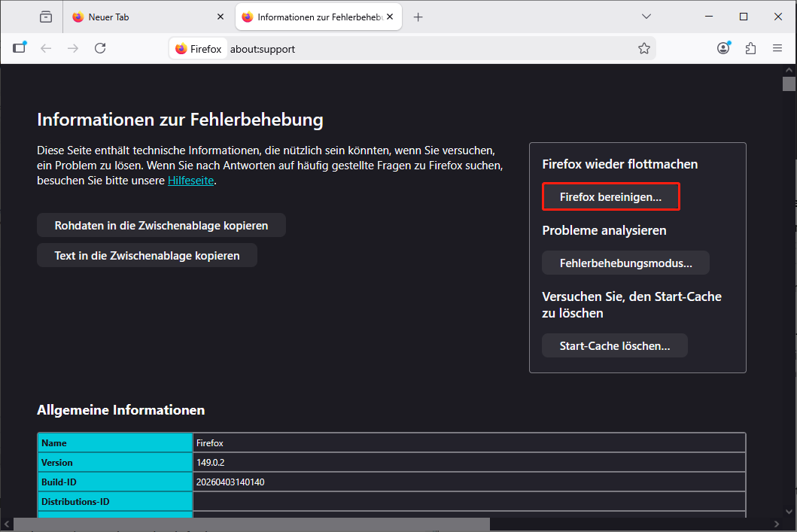Select the Distributions-ID row header cell
Image resolution: width=797 pixels, height=532 pixels.
tap(115, 501)
